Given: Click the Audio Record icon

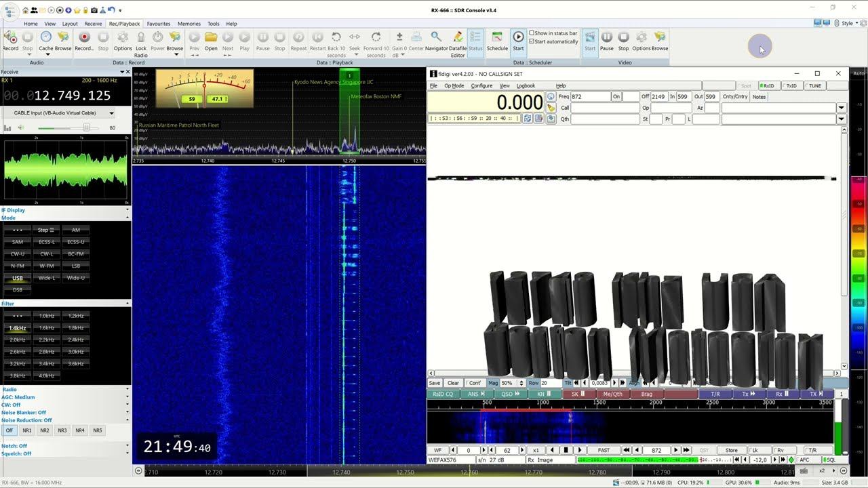Looking at the screenshot, I should [x=10, y=38].
